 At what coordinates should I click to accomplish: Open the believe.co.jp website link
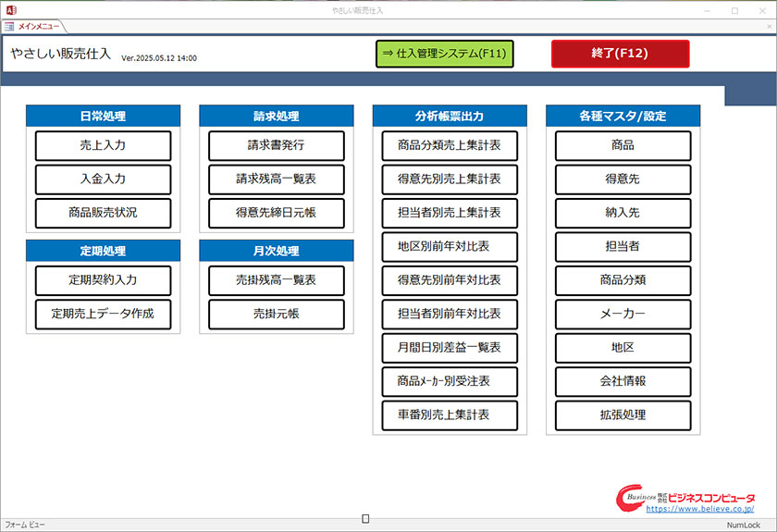700,509
